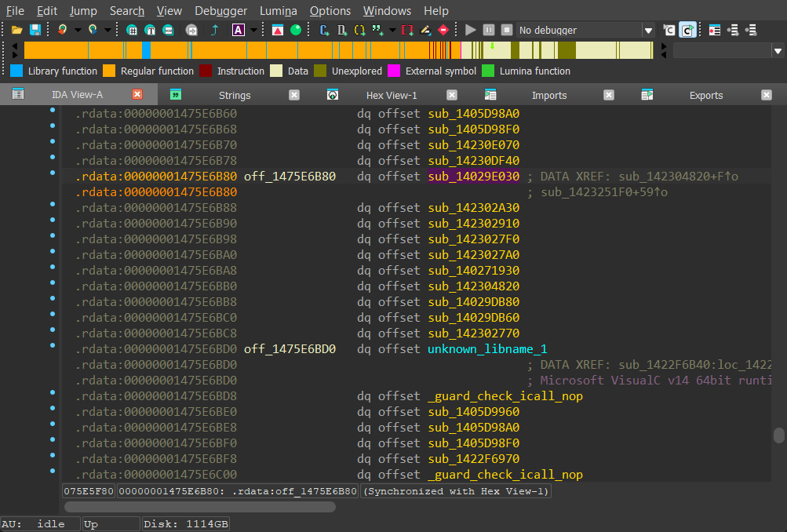Toggle the highlighted C source view button
This screenshot has height=532, width=787.
[x=688, y=30]
